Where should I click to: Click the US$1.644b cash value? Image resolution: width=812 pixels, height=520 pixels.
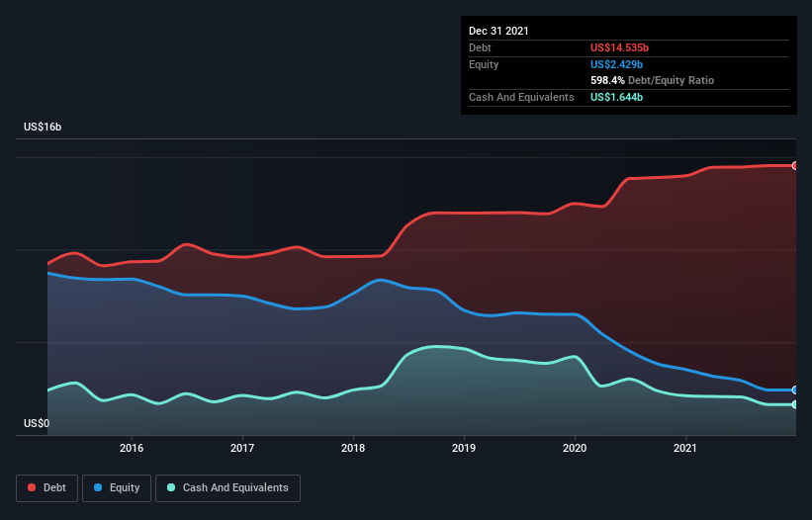616,97
